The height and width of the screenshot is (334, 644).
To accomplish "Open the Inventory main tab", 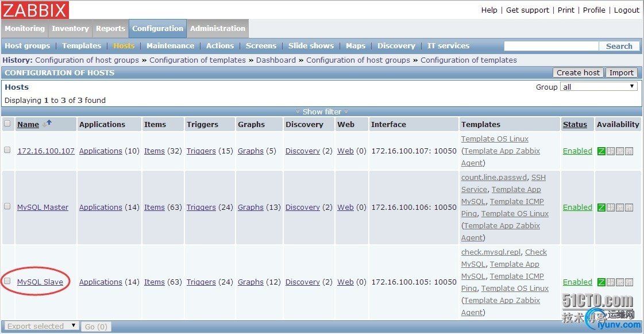I will (x=70, y=28).
